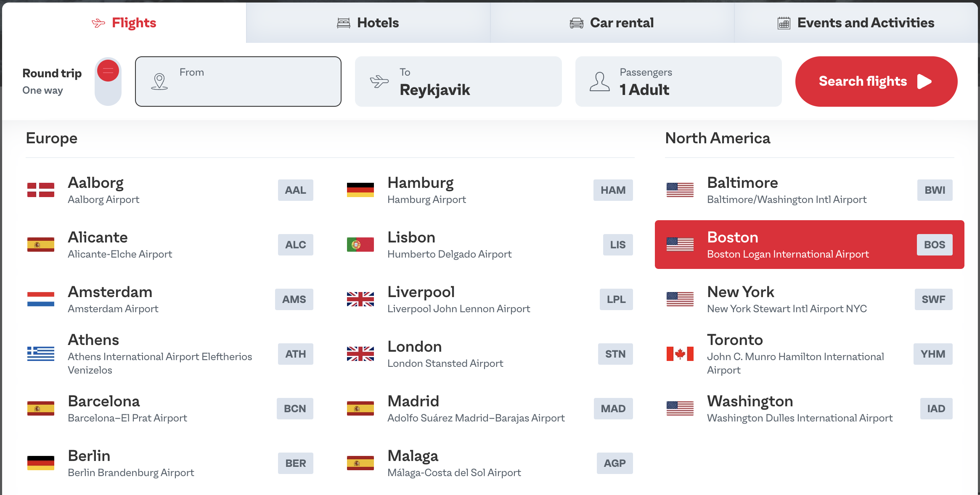The height and width of the screenshot is (495, 980).
Task: Click the Canada flag beside Toronto
Action: [680, 354]
